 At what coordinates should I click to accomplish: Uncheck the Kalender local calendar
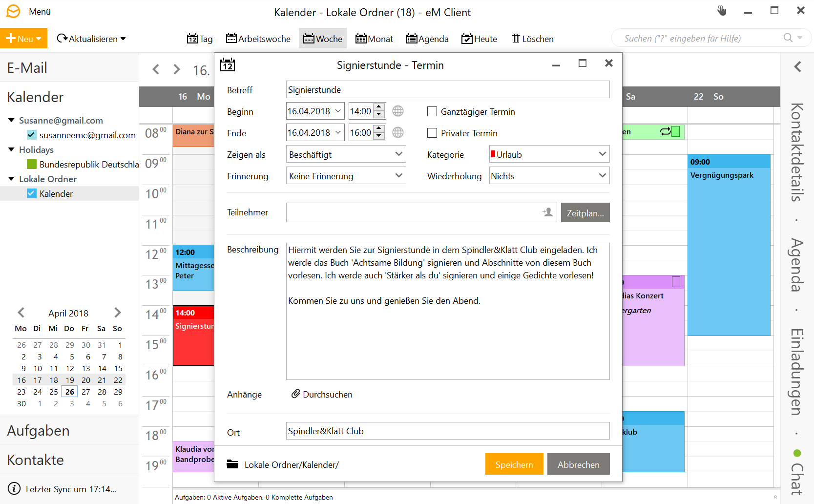pyautogui.click(x=32, y=193)
